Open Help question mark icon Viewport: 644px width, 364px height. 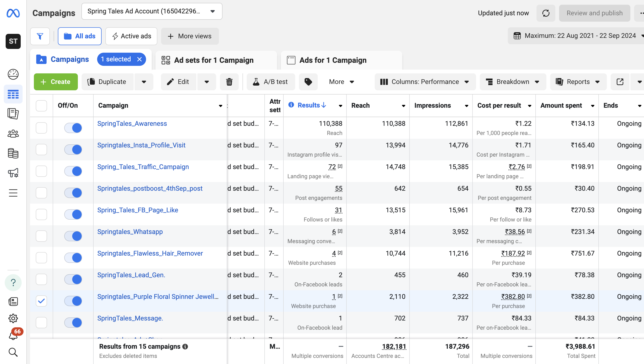click(13, 282)
